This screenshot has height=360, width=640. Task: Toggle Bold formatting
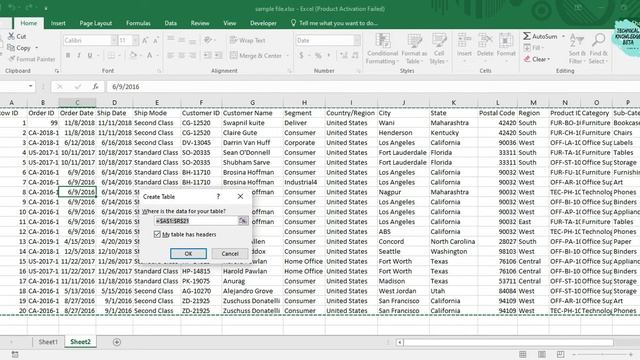[x=68, y=55]
